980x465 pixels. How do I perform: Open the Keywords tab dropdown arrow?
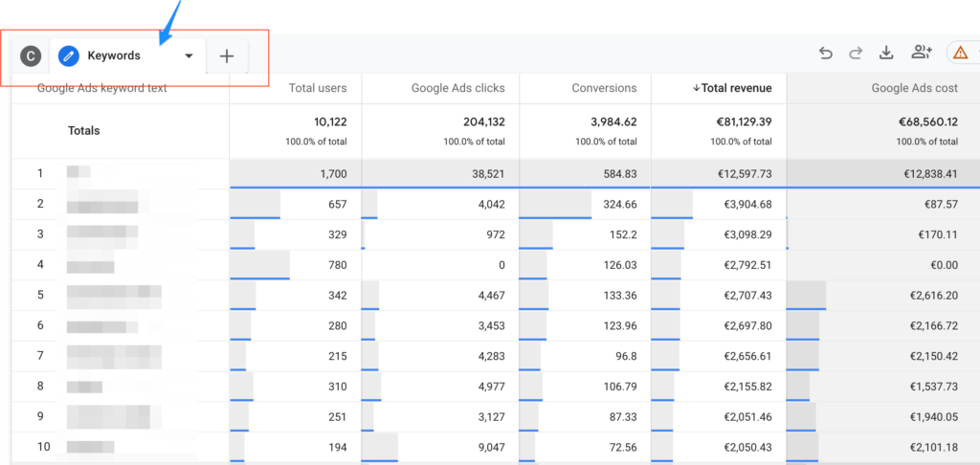click(x=189, y=56)
